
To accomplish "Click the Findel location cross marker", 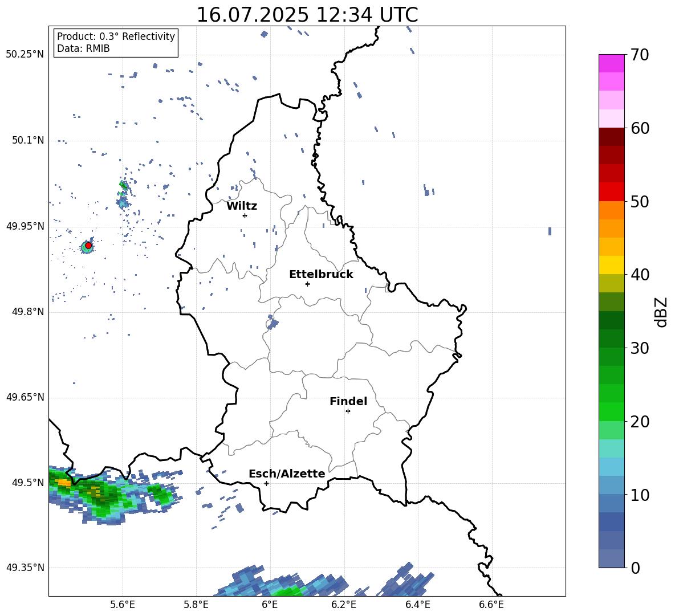I will [348, 411].
